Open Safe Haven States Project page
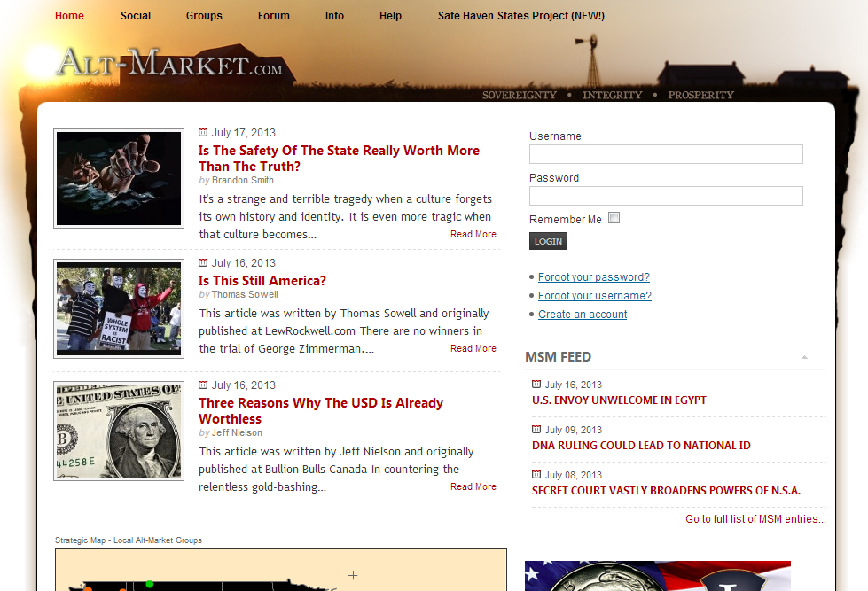Image resolution: width=868 pixels, height=591 pixels. [x=520, y=16]
